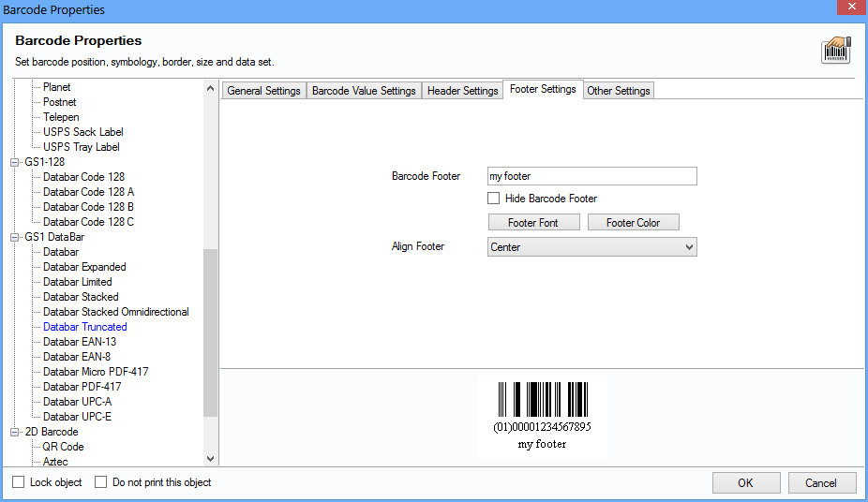Image resolution: width=868 pixels, height=502 pixels.
Task: Choose Databar Stacked Omnidirectional
Action: (x=116, y=312)
